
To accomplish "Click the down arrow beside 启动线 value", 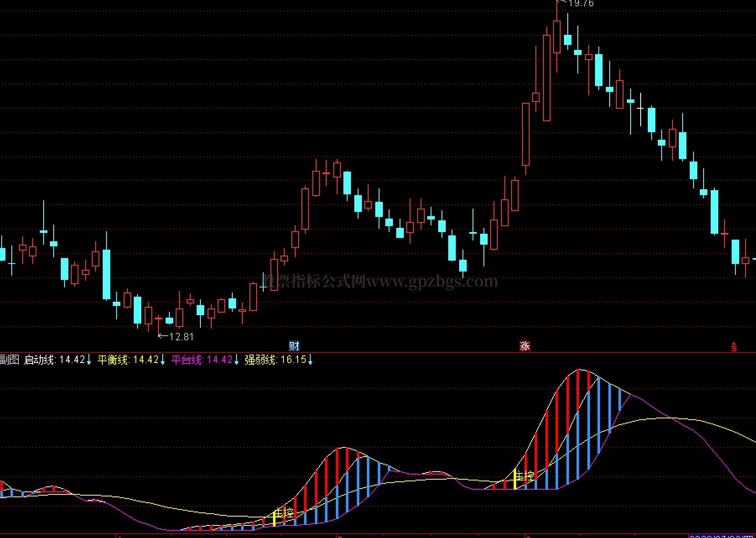I will (x=89, y=360).
